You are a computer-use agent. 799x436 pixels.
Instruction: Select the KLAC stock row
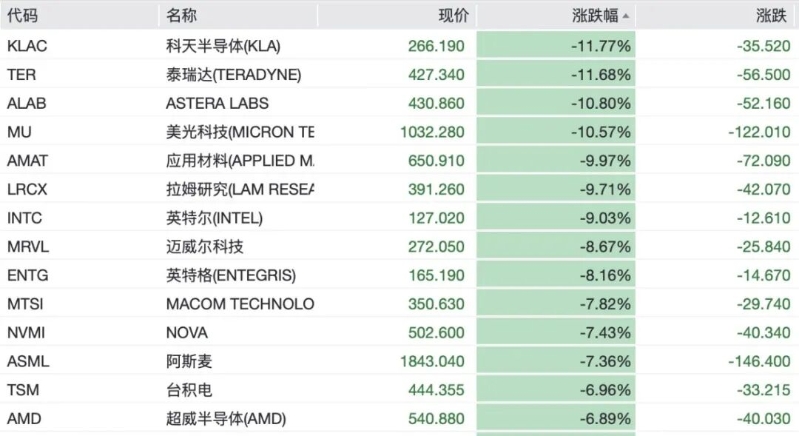tap(400, 46)
